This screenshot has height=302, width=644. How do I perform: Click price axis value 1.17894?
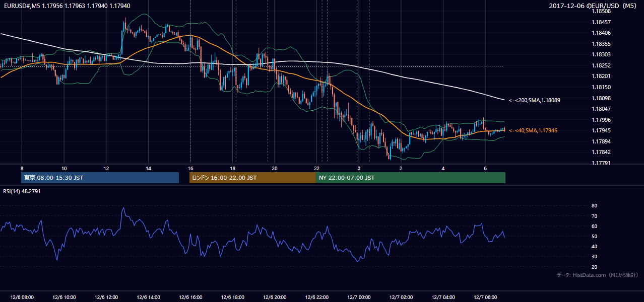tap(601, 141)
